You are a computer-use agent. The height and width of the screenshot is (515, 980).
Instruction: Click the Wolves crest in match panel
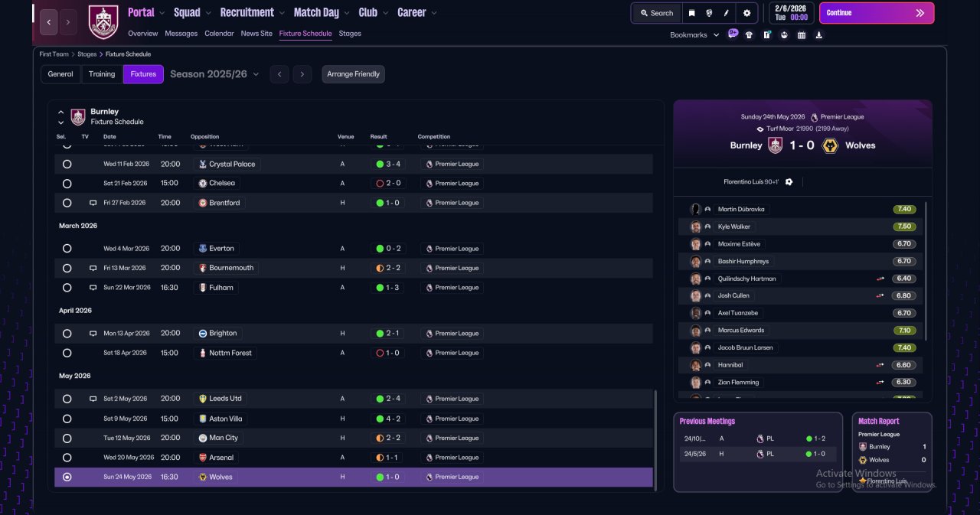[x=829, y=145]
